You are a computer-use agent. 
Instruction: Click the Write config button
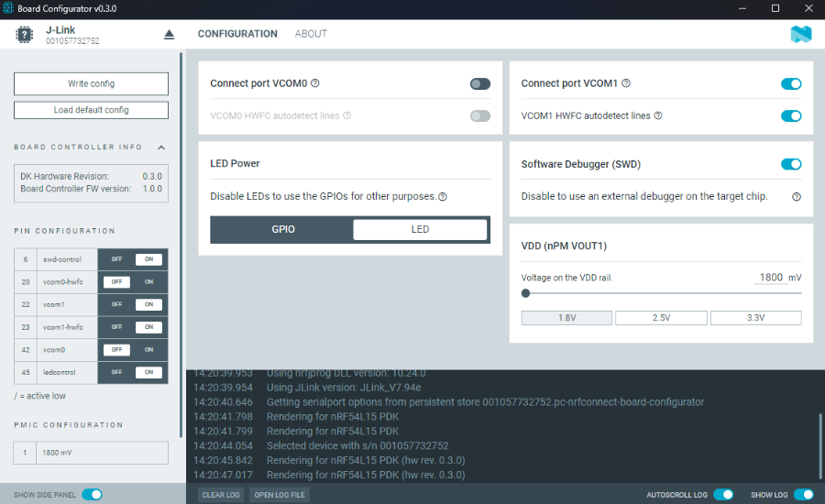(91, 83)
